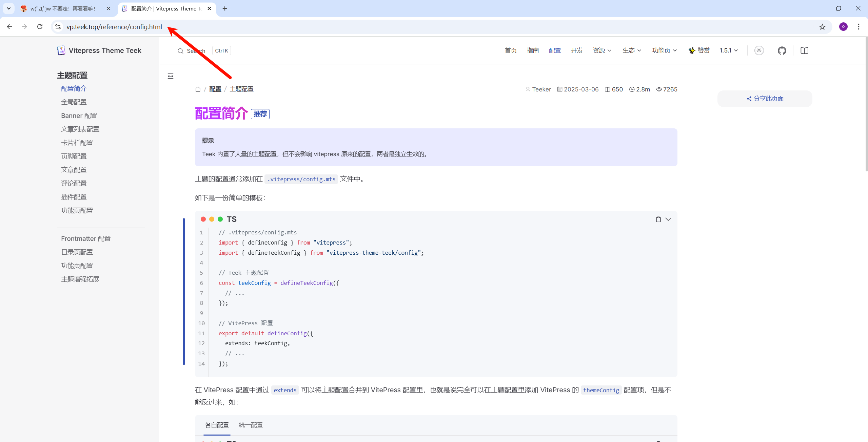Open the 1.5.1 version dropdown

[729, 51]
